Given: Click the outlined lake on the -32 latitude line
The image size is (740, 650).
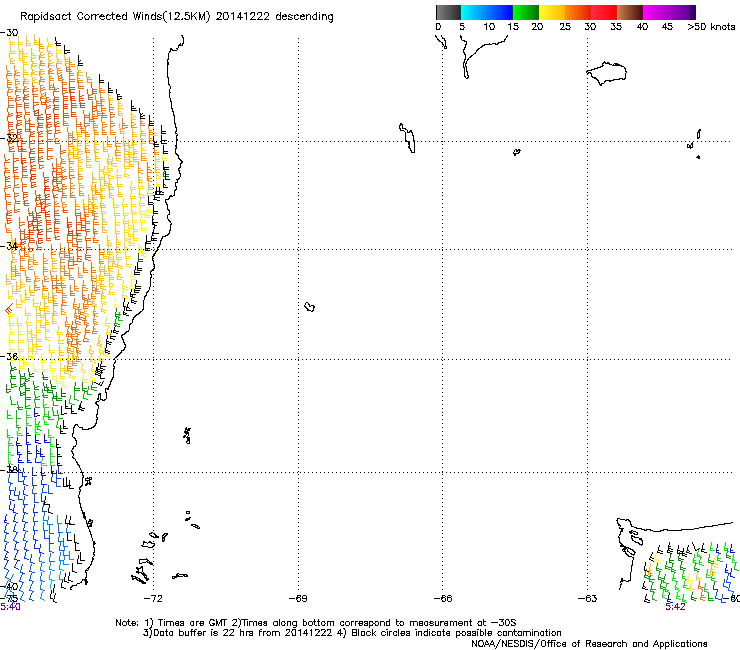Looking at the screenshot, I should pyautogui.click(x=408, y=138).
